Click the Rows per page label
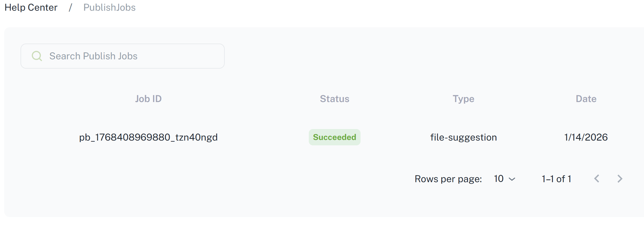The height and width of the screenshot is (228, 644). [x=448, y=179]
